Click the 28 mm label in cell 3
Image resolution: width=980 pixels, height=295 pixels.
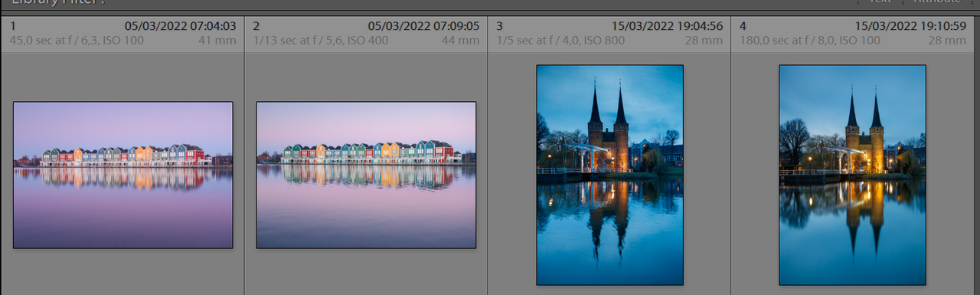[704, 41]
